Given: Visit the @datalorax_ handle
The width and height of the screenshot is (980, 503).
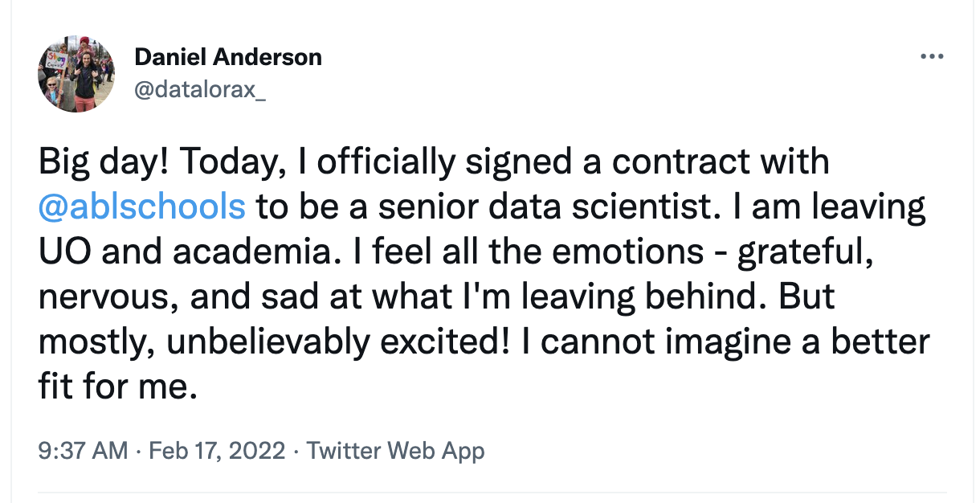Looking at the screenshot, I should (x=199, y=91).
